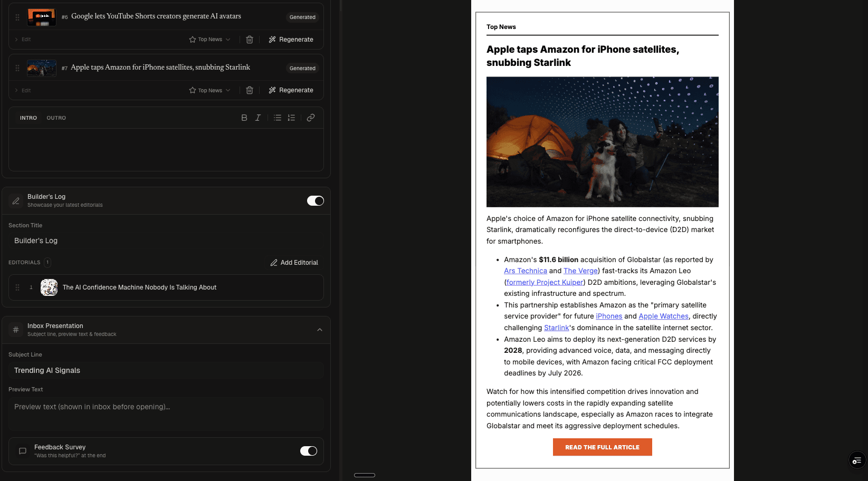Switch to the OUTRO tab
This screenshot has height=481, width=868.
click(56, 118)
